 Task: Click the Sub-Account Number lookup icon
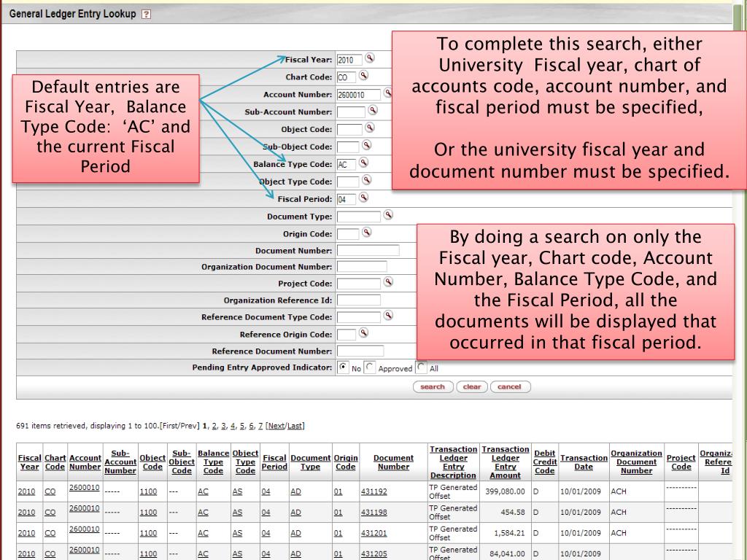click(373, 112)
